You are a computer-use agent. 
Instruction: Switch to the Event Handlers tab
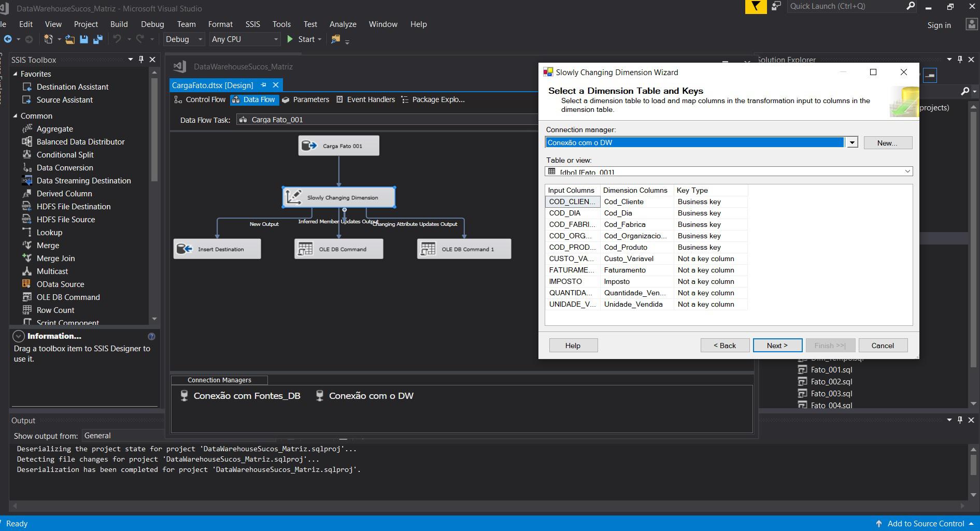[365, 99]
